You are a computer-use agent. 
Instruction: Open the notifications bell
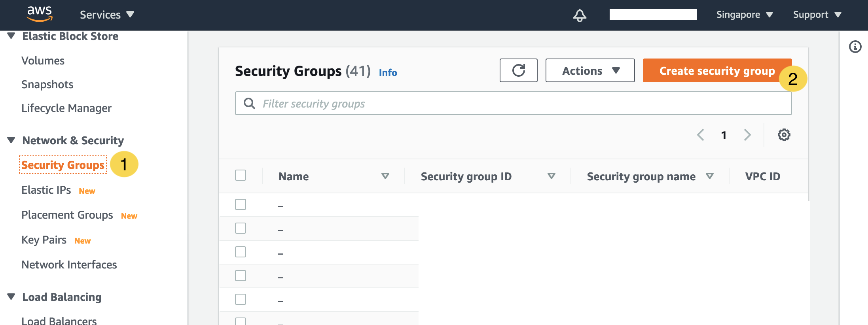580,15
